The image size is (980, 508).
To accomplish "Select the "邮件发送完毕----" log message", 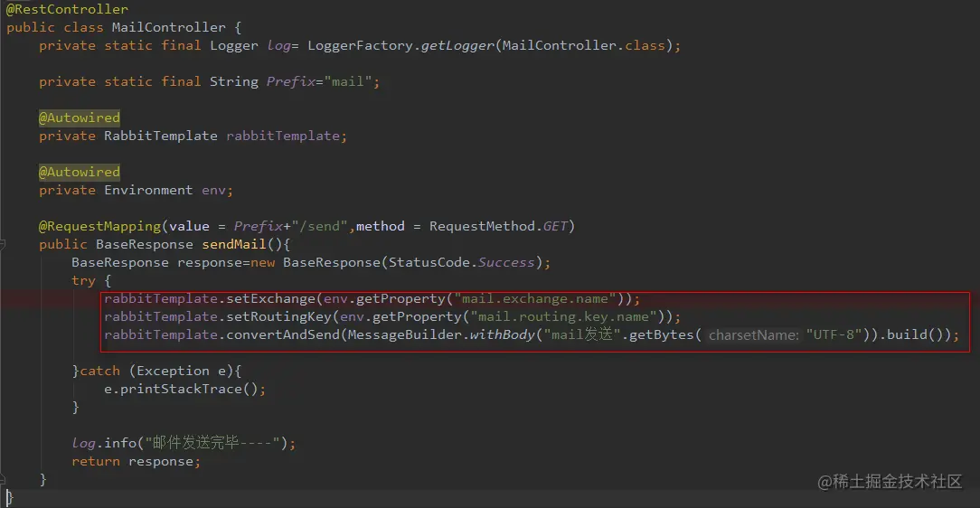I will point(212,443).
